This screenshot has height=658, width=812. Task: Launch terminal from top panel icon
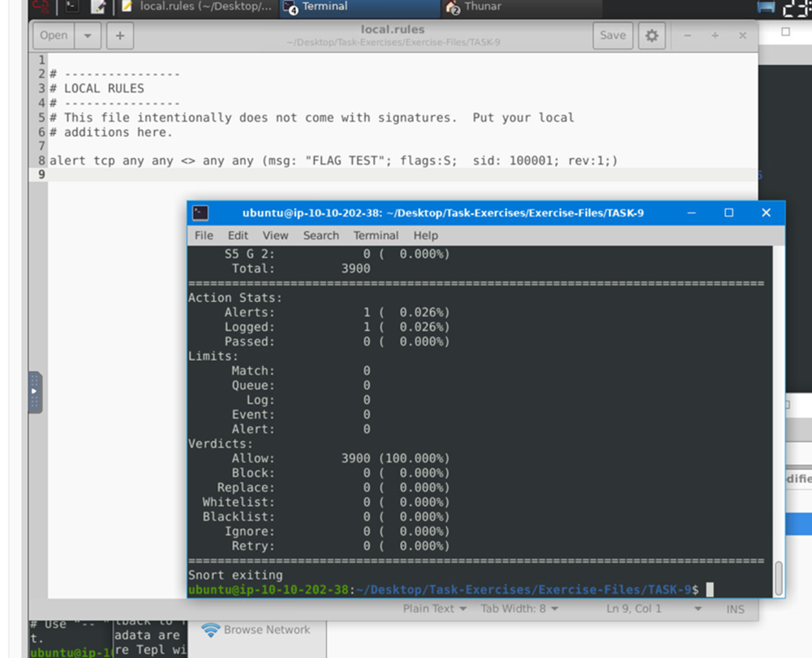[72, 6]
